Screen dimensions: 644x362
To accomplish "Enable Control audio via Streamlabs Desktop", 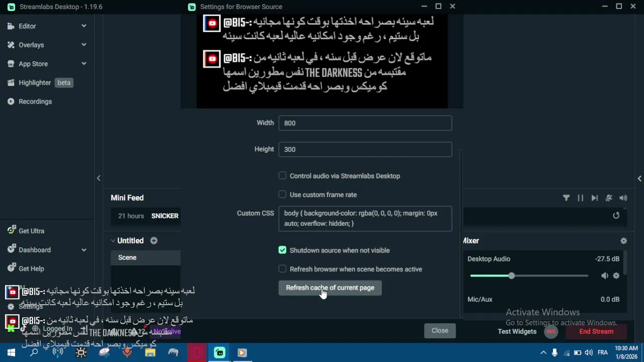I will pyautogui.click(x=282, y=175).
